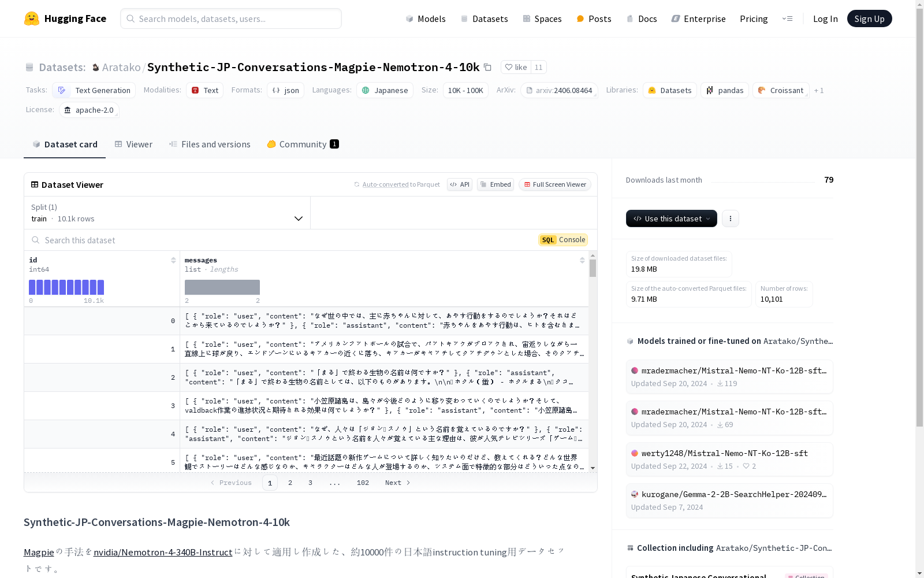Open the Full Screen Viewer
924x578 pixels.
click(555, 184)
